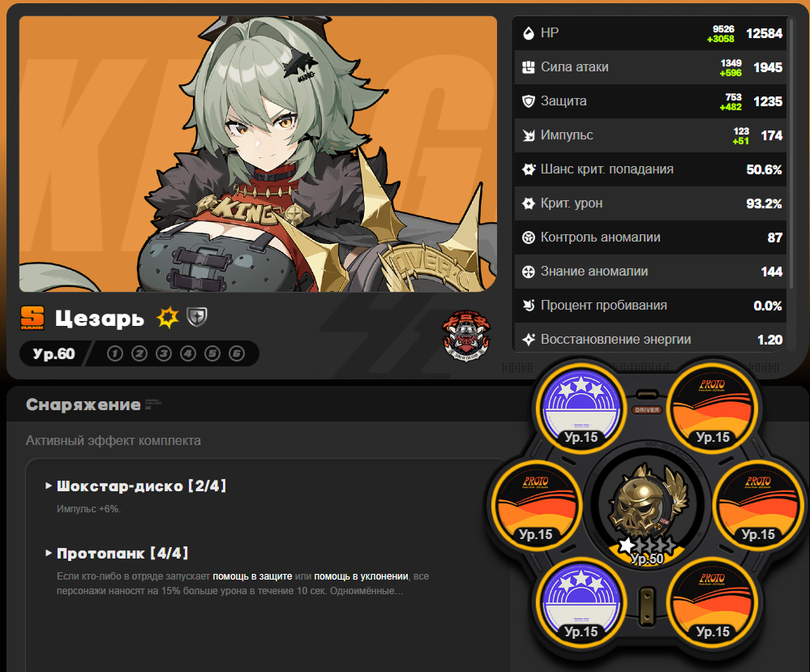Image resolution: width=810 pixels, height=672 pixels.
Task: Click the Шанс крит. попадания stat row
Action: [x=650, y=169]
